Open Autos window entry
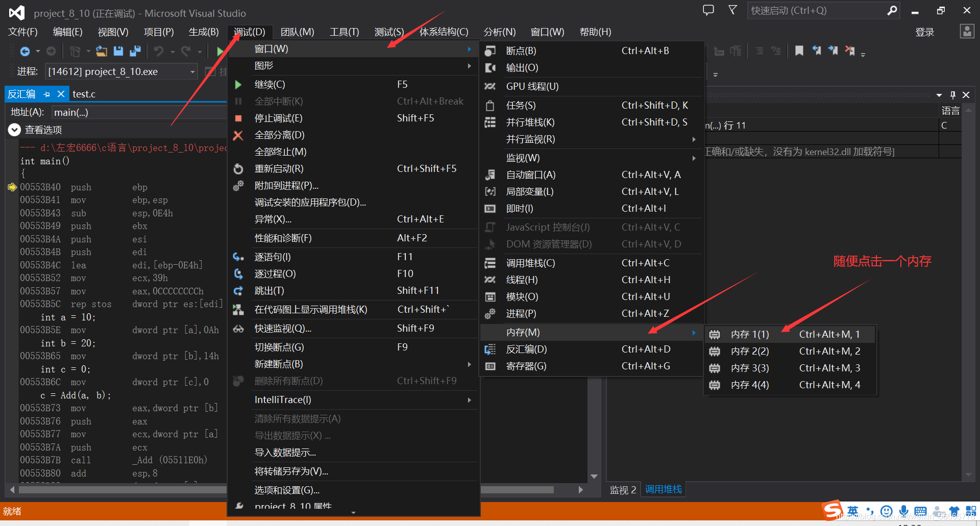This screenshot has height=526, width=980. pyautogui.click(x=592, y=174)
